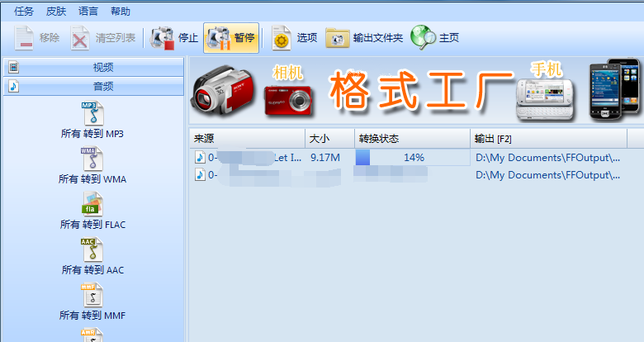
Task: Go to 主页 homepage icon
Action: click(423, 38)
